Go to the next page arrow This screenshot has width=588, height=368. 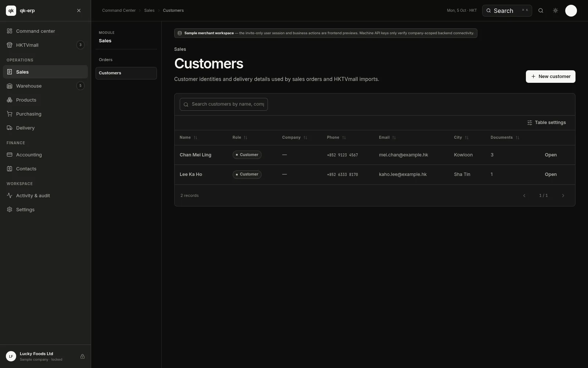coord(563,196)
